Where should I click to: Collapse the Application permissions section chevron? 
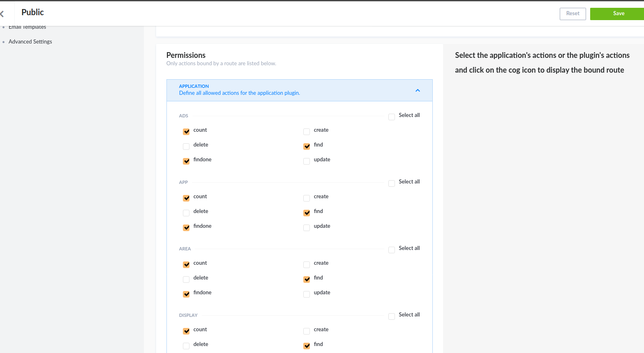418,90
